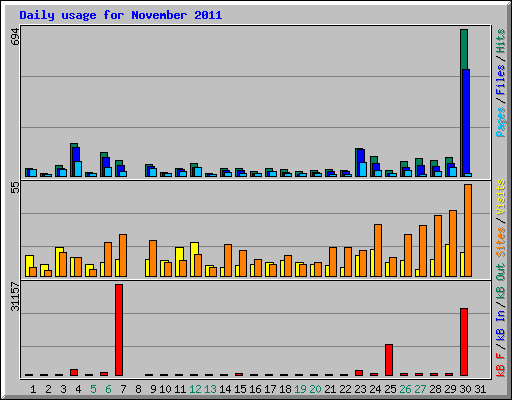512x400 pixels.
Task: Click the orange sites bar for day 24
Action: [378, 250]
